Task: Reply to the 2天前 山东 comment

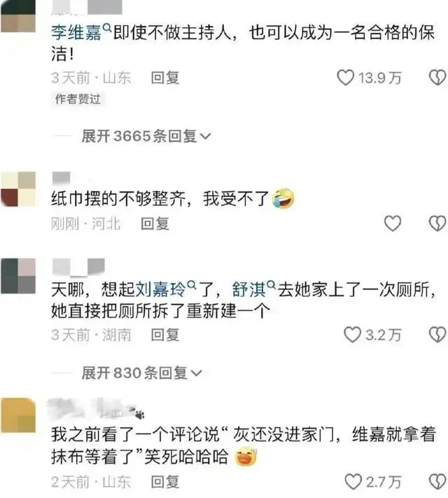Action: pyautogui.click(x=164, y=482)
